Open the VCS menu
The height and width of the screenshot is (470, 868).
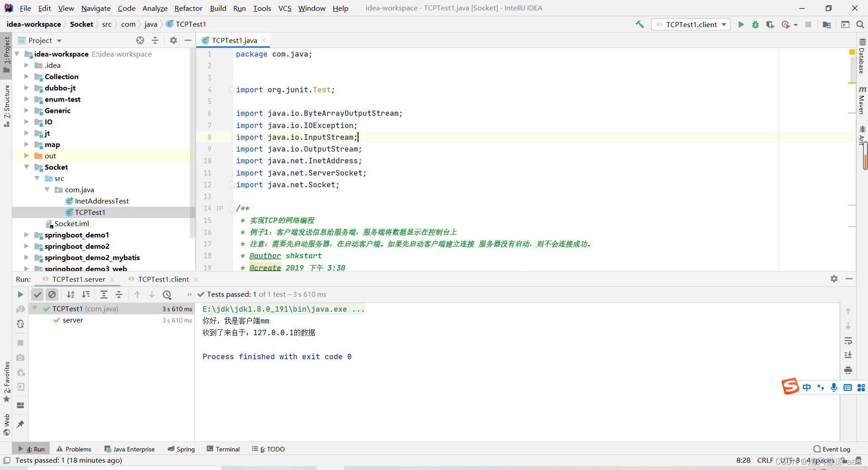[285, 8]
